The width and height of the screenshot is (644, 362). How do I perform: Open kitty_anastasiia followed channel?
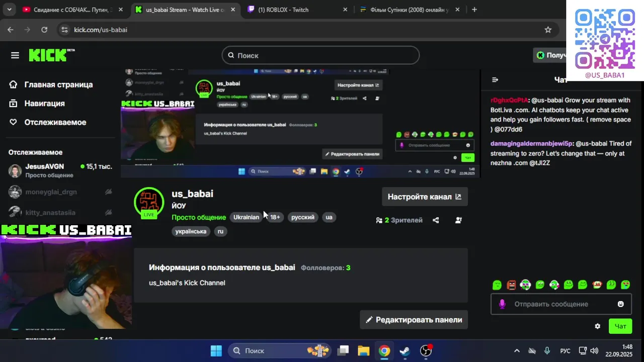60,212
